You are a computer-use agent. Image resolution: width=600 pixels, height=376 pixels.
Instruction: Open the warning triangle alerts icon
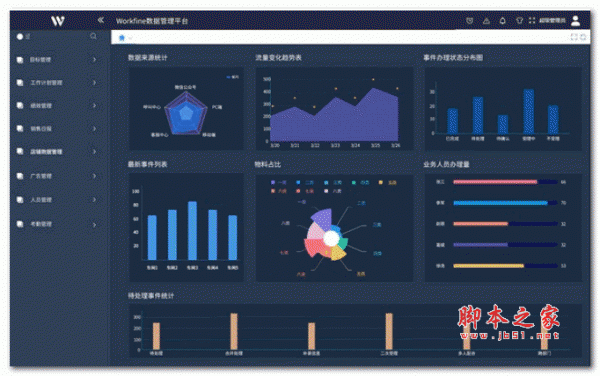point(486,21)
